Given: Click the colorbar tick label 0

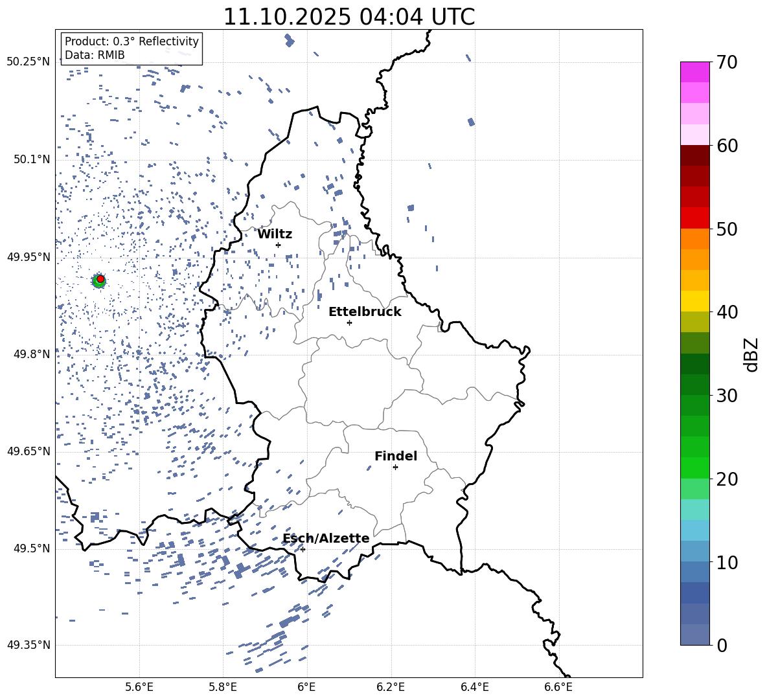Looking at the screenshot, I should coord(722,646).
